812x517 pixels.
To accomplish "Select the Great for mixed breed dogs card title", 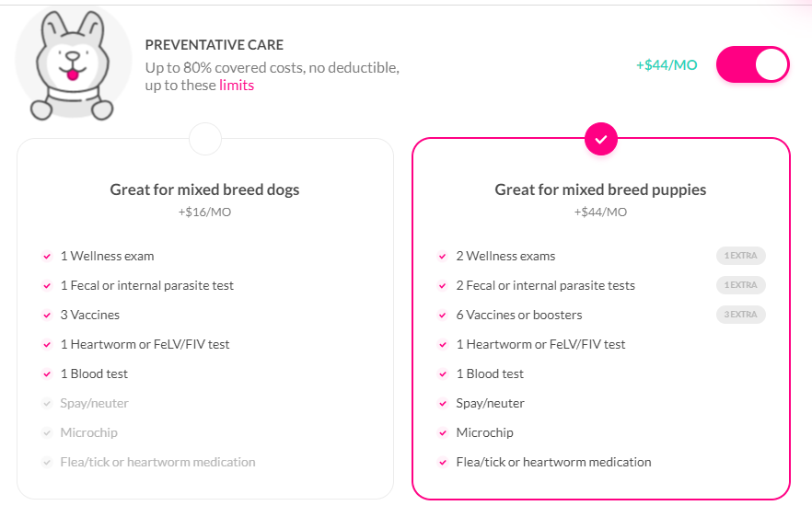I will [204, 190].
